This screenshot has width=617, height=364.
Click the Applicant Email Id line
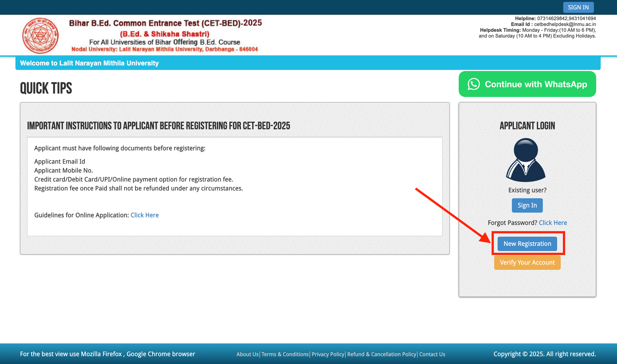click(x=60, y=162)
